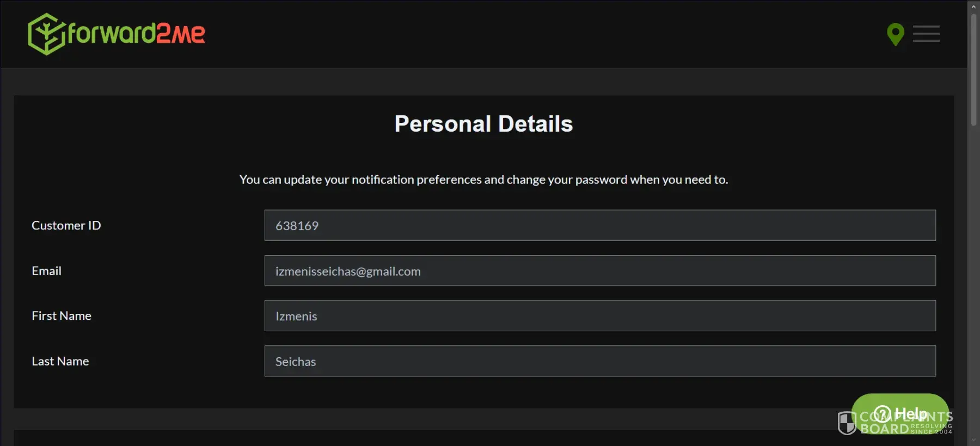Click the forward2me cube logo icon

pos(46,34)
